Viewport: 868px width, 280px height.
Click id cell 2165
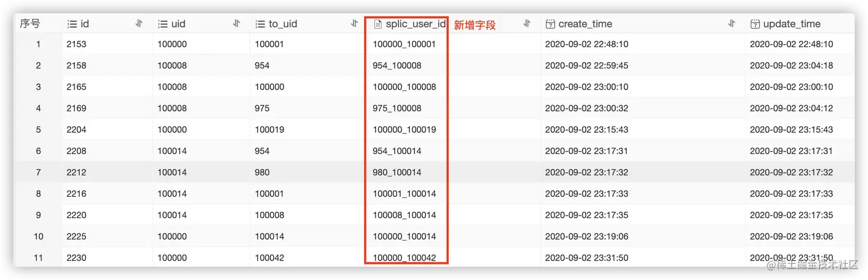76,87
